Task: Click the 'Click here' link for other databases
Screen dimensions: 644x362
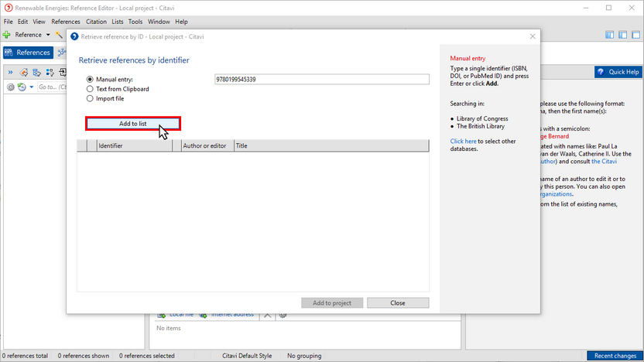Action: click(464, 142)
